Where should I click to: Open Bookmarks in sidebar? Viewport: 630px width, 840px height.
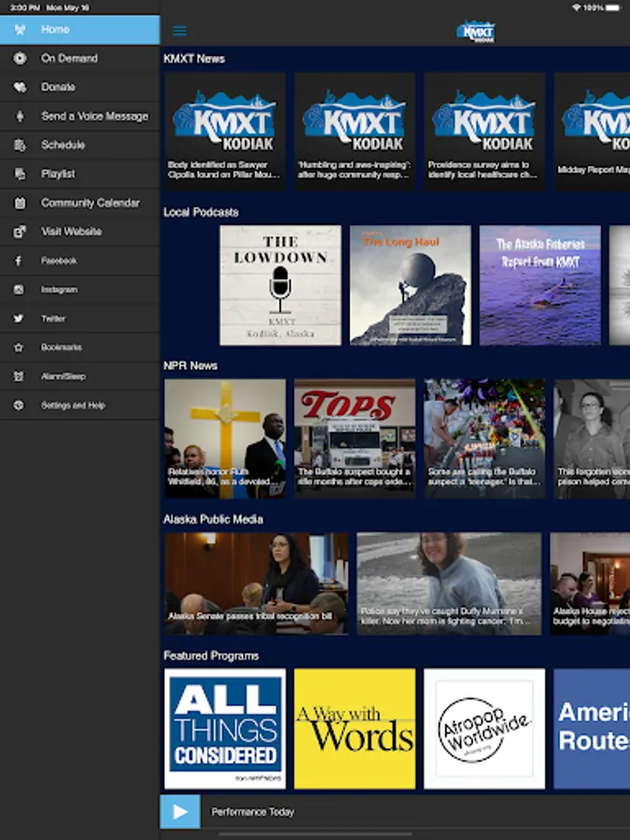[x=80, y=348]
